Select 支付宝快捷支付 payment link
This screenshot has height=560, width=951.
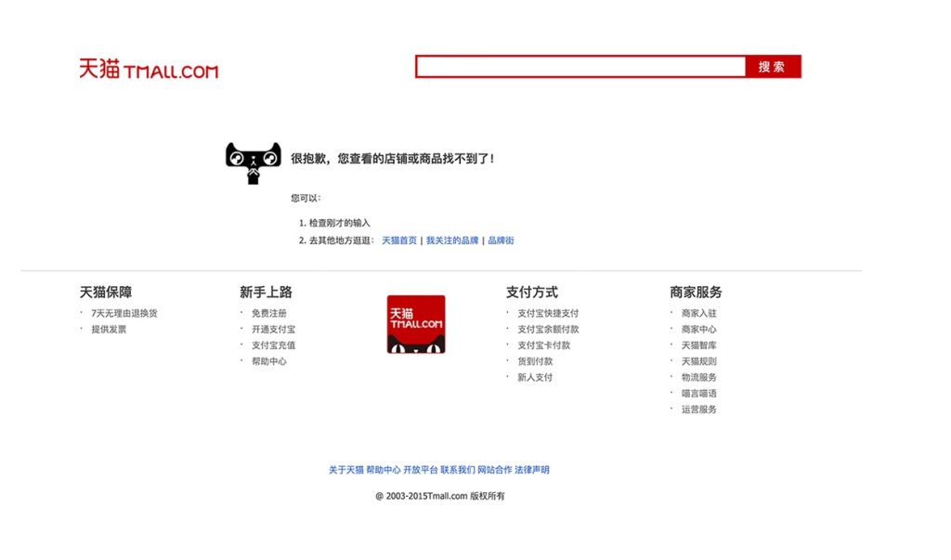pyautogui.click(x=548, y=314)
